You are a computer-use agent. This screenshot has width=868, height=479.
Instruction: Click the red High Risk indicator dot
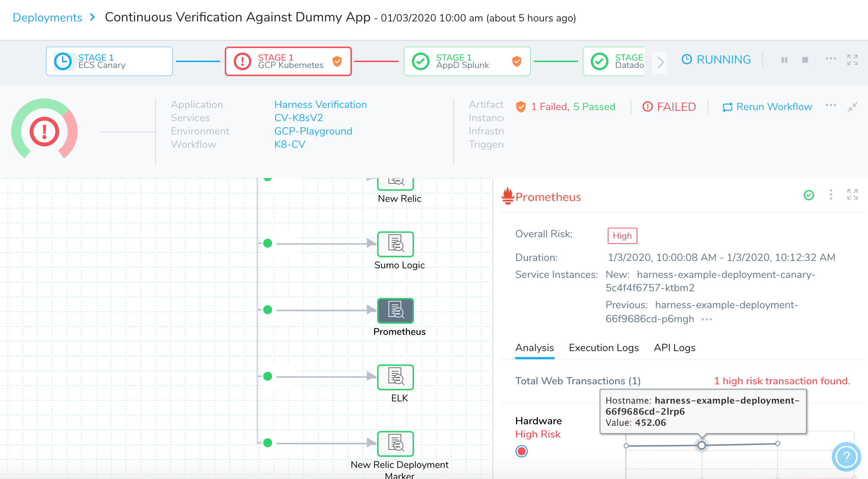coord(522,451)
